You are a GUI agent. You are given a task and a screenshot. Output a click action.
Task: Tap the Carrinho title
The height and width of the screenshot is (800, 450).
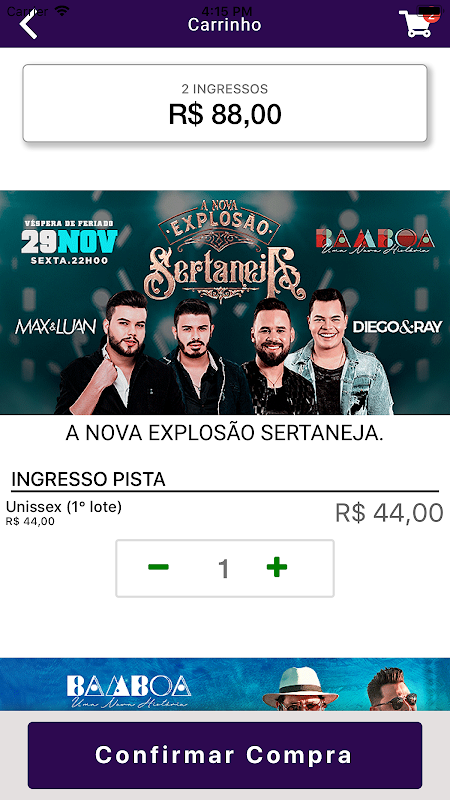(224, 25)
